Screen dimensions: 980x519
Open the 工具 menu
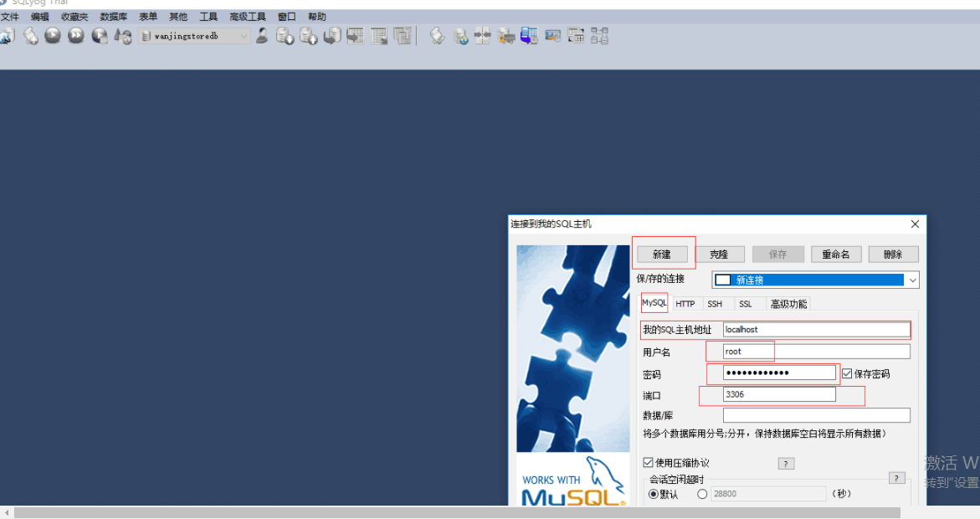[208, 17]
